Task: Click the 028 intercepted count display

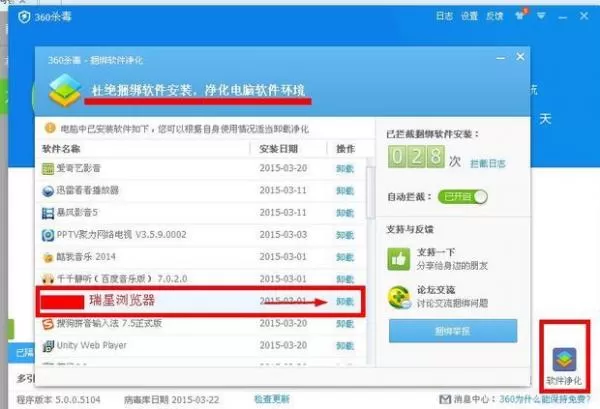Action: [x=416, y=157]
